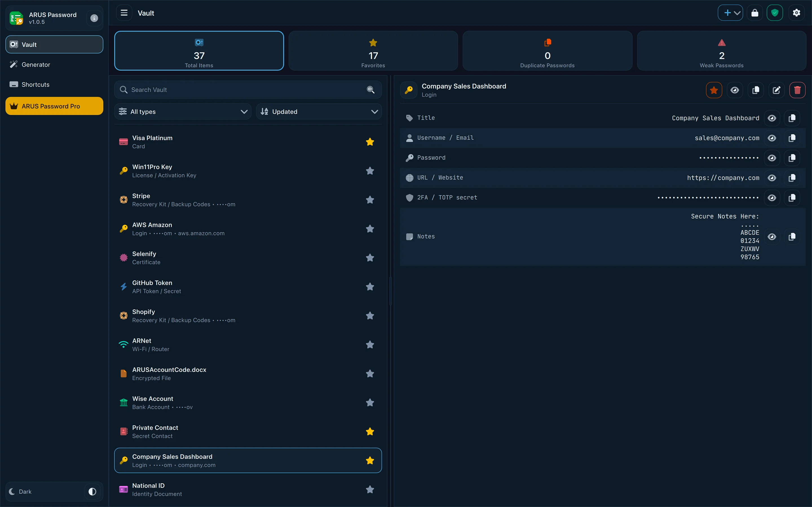Image resolution: width=812 pixels, height=507 pixels.
Task: Show the masked password value
Action: (x=772, y=158)
